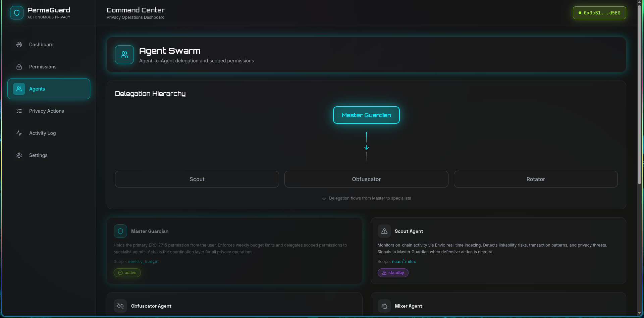Click the Agent Swarm users icon
This screenshot has height=318, width=644.
coord(124,55)
